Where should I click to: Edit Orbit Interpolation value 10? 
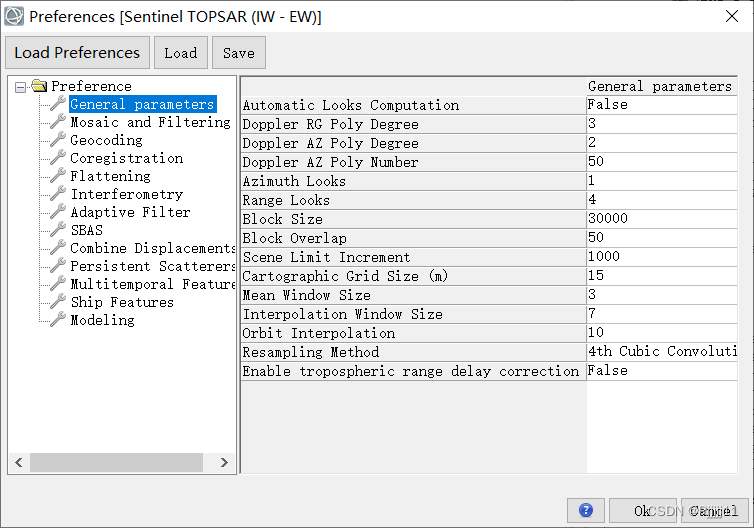click(x=662, y=333)
